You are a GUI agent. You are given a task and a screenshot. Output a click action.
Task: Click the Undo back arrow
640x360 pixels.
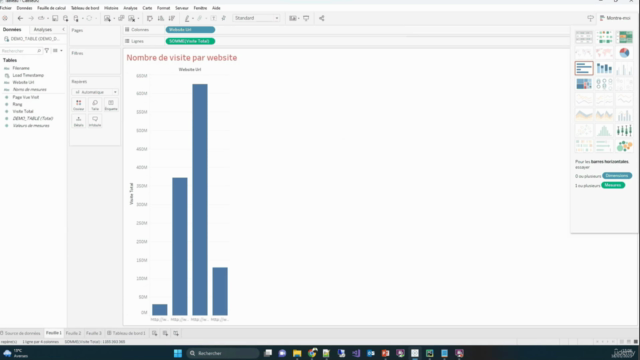point(20,18)
